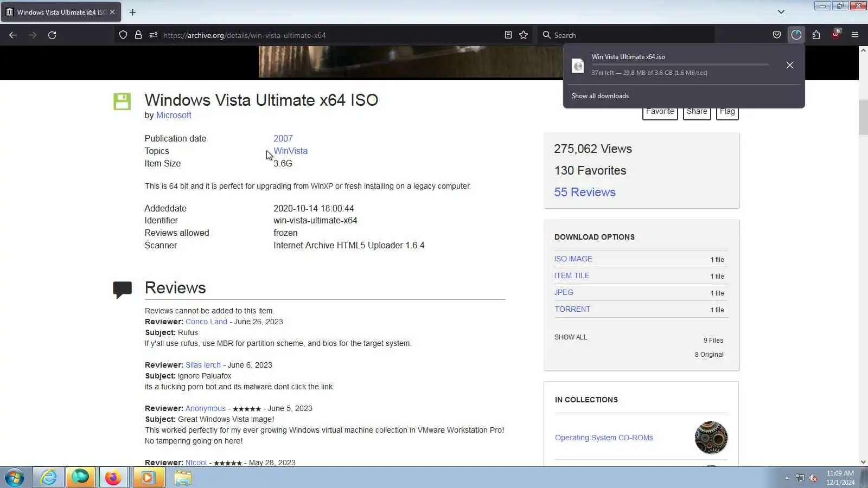The width and height of the screenshot is (868, 488).
Task: Click the identifier value 'win-vista-ultimate-x64'
Action: pyautogui.click(x=315, y=220)
